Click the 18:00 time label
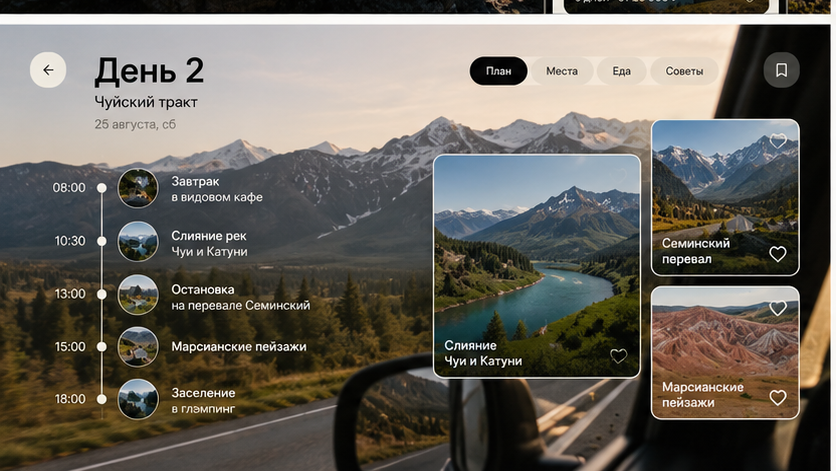The width and height of the screenshot is (836, 471). coord(70,399)
